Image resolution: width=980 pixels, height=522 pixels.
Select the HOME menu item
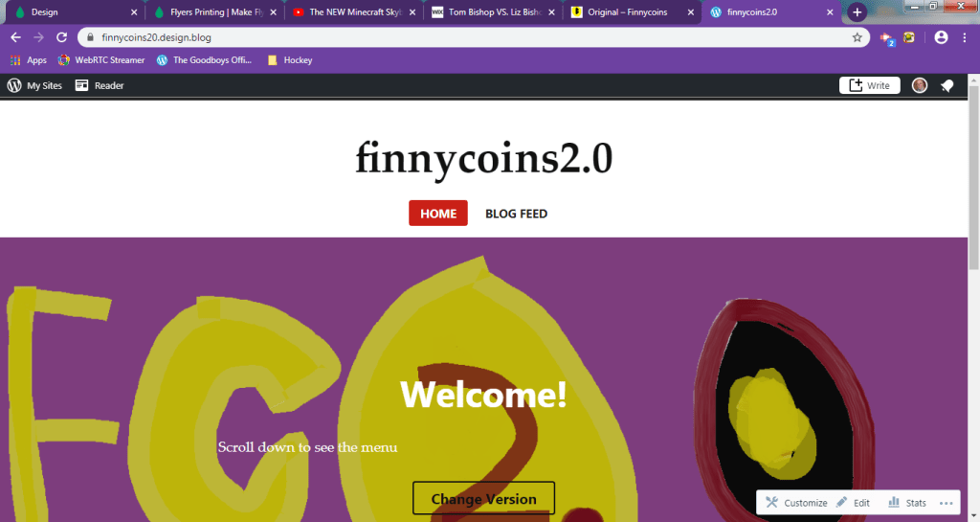[x=438, y=214]
